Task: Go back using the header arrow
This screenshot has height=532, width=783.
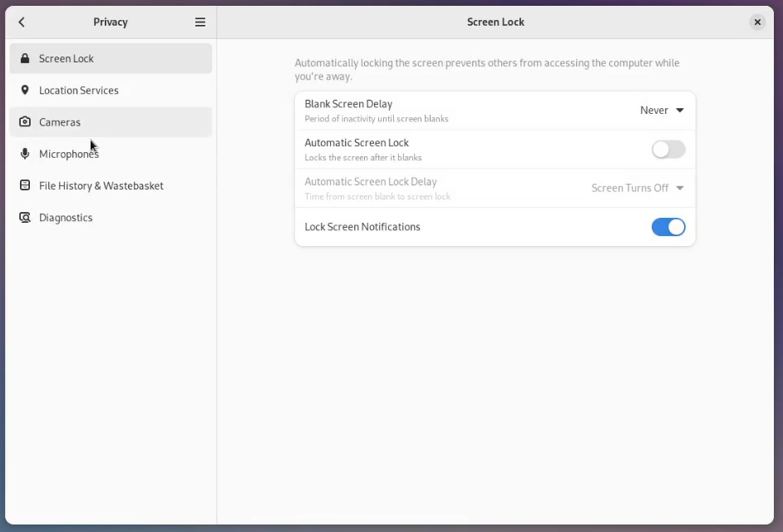Action: point(22,22)
